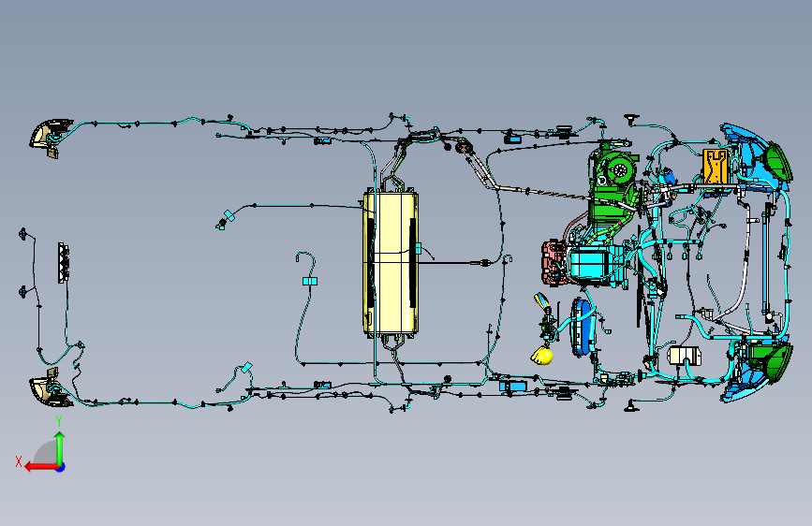Viewport: 812px width, 526px height.
Task: Select the white box module at lower right
Action: click(685, 356)
